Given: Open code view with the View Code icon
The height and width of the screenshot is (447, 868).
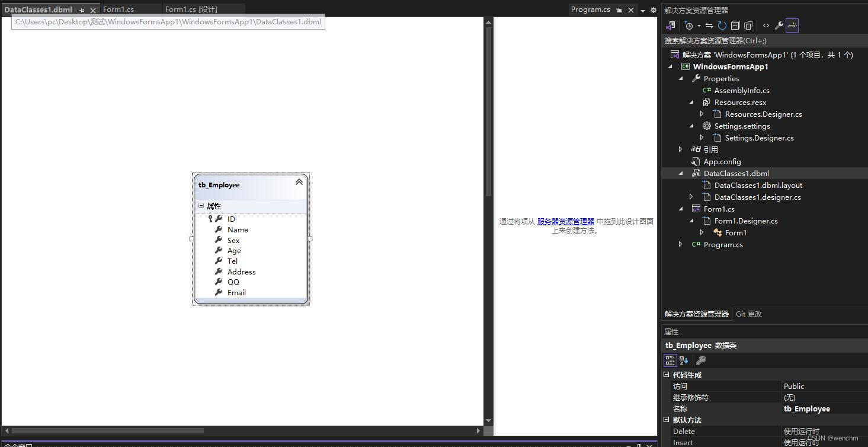Looking at the screenshot, I should tap(767, 25).
